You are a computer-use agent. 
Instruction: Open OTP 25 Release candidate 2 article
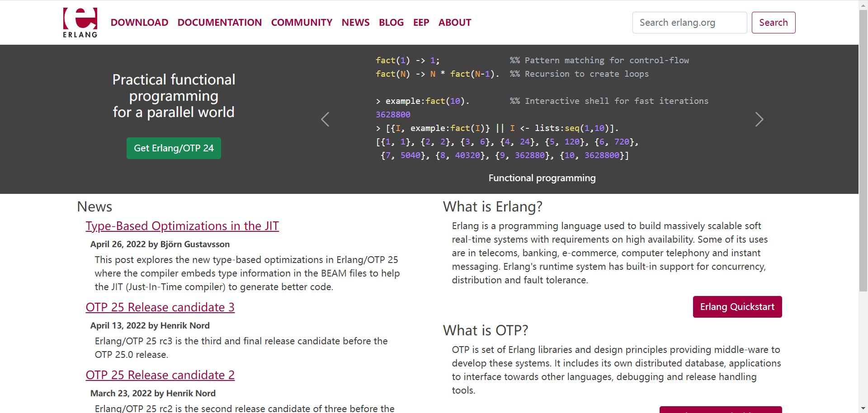(160, 375)
